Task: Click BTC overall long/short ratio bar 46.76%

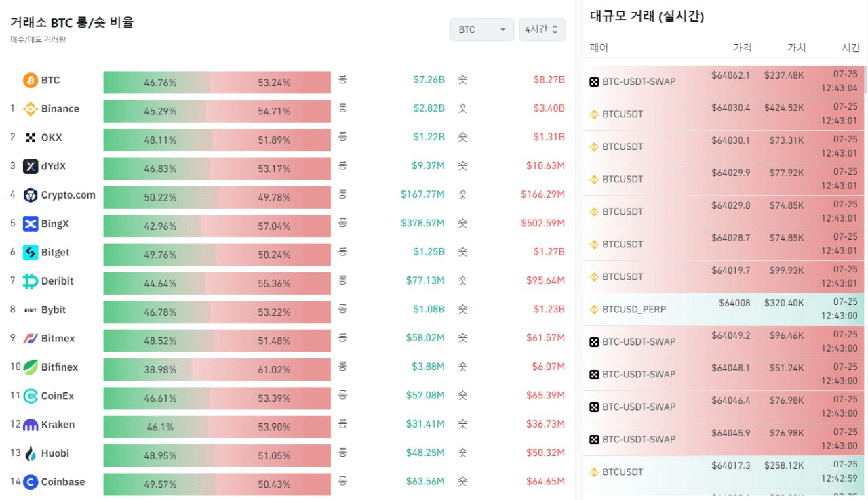Action: [x=217, y=83]
